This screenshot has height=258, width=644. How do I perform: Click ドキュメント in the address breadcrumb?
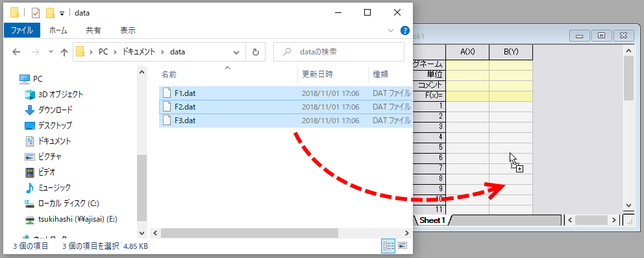click(139, 52)
